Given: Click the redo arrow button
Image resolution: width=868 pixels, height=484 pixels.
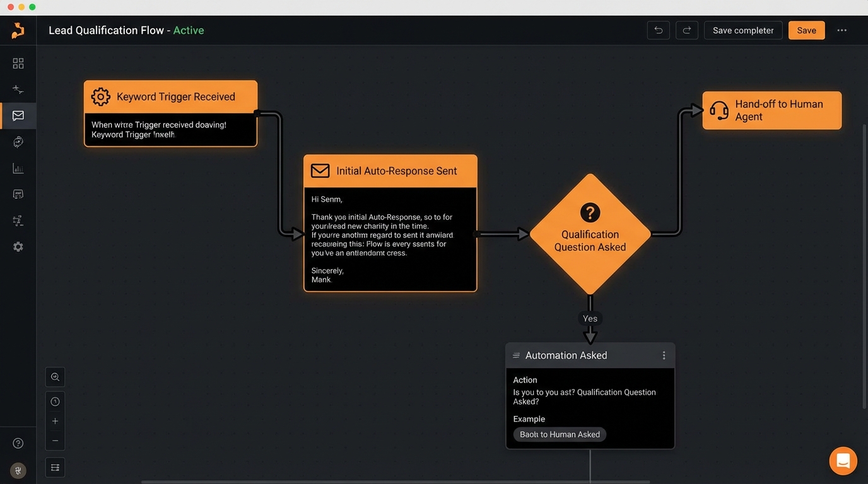Looking at the screenshot, I should (x=687, y=30).
